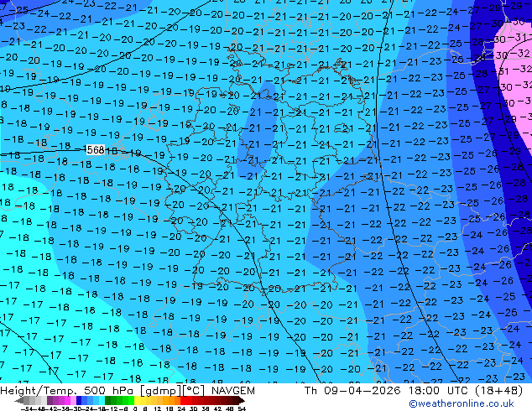
Task: Click the '0' legend scale label
Action: click(135, 408)
